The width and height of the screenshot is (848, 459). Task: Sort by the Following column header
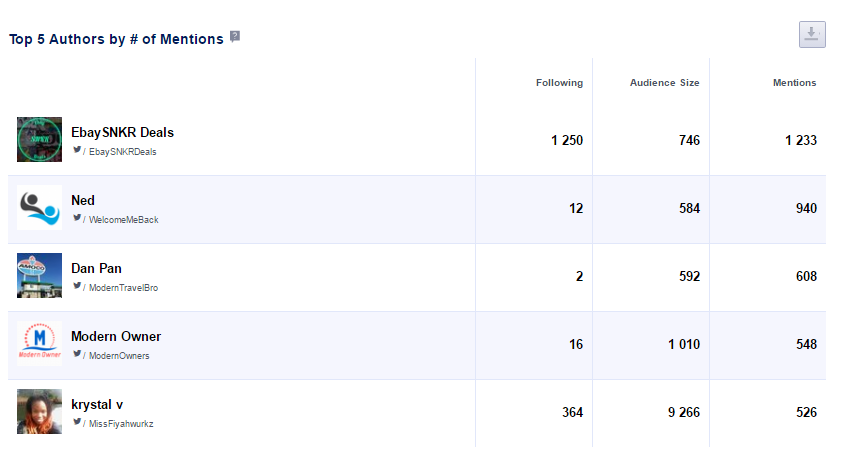(559, 83)
